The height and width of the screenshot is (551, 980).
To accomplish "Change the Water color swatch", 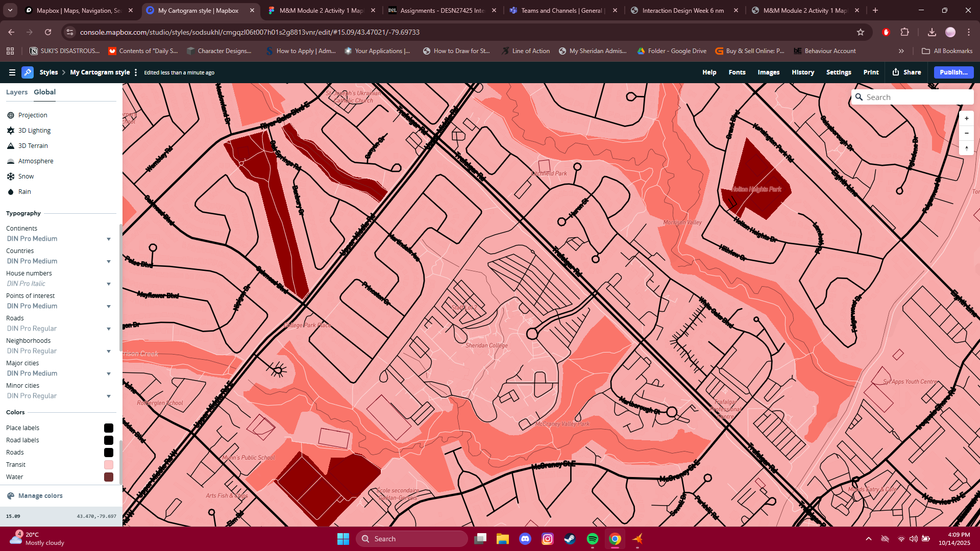I will tap(108, 477).
